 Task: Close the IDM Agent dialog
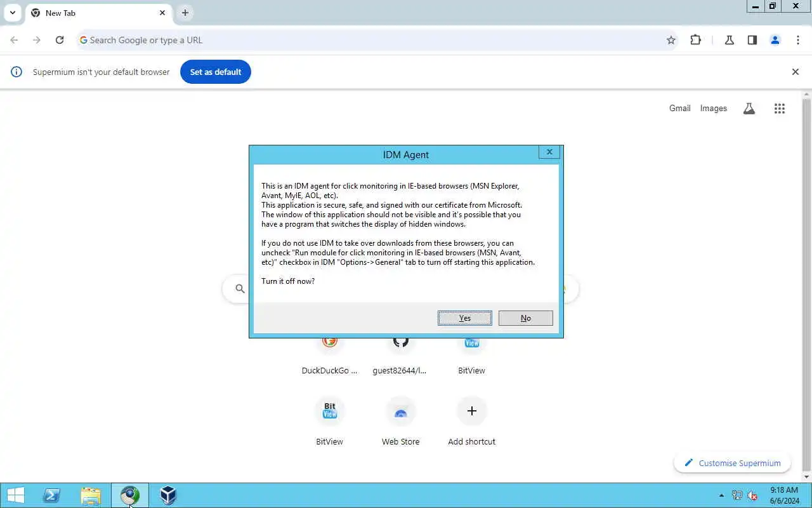coord(549,152)
